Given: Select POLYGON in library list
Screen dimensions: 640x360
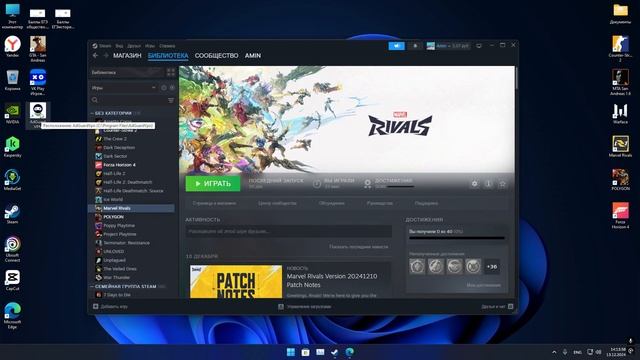Looking at the screenshot, I should pyautogui.click(x=113, y=217).
